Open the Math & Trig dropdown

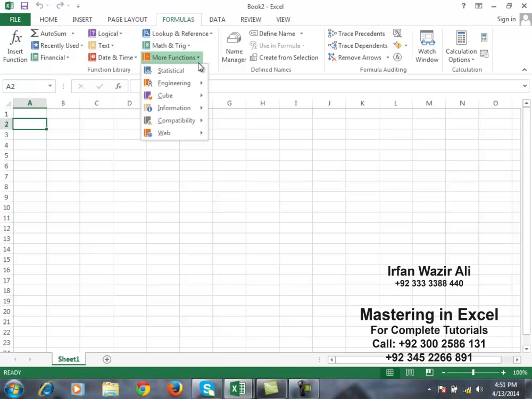point(166,45)
